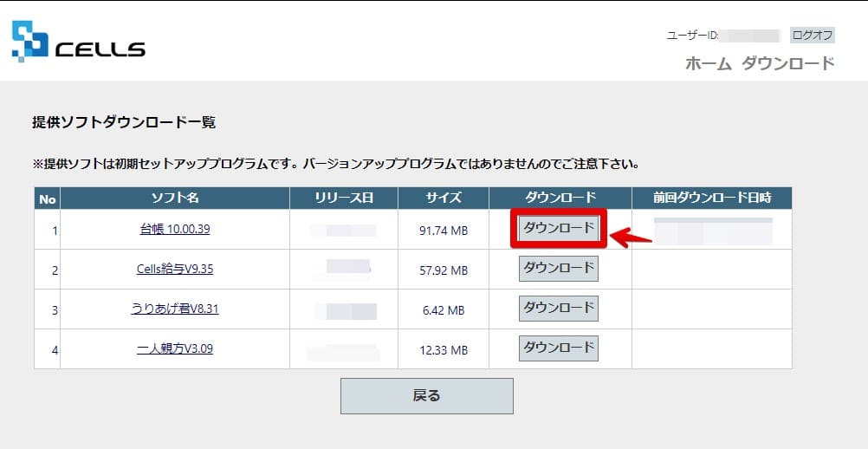Screen dimensions: 868x449
Task: Click the 戻る button
Action: [x=427, y=396]
